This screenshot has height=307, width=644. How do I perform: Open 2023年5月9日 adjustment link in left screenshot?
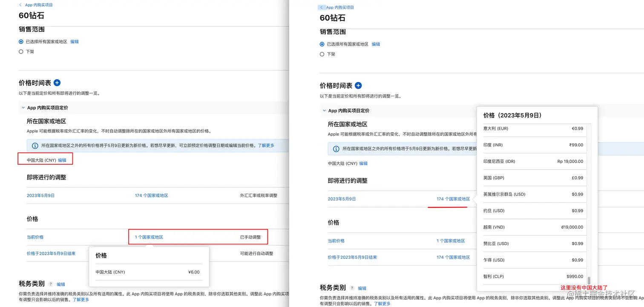coord(41,195)
